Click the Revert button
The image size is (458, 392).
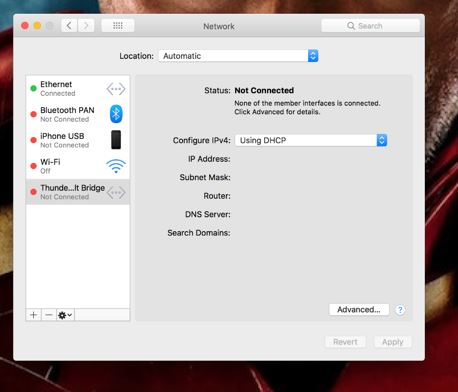tap(345, 342)
